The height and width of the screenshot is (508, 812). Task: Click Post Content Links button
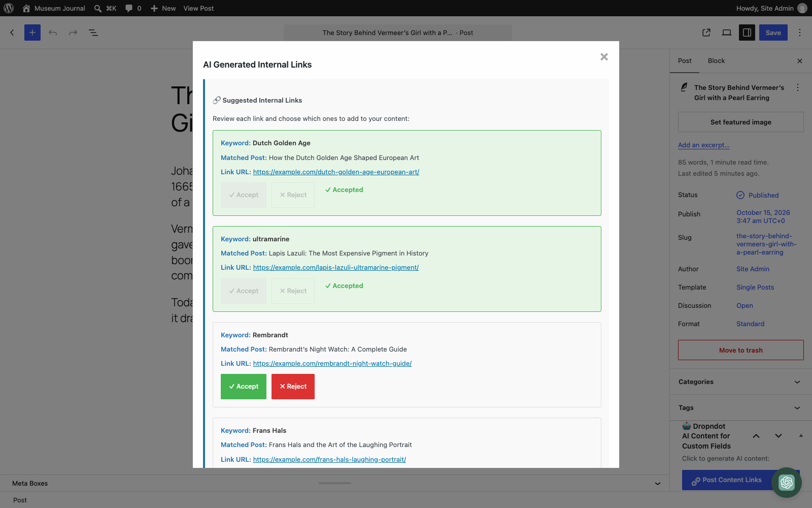click(727, 480)
